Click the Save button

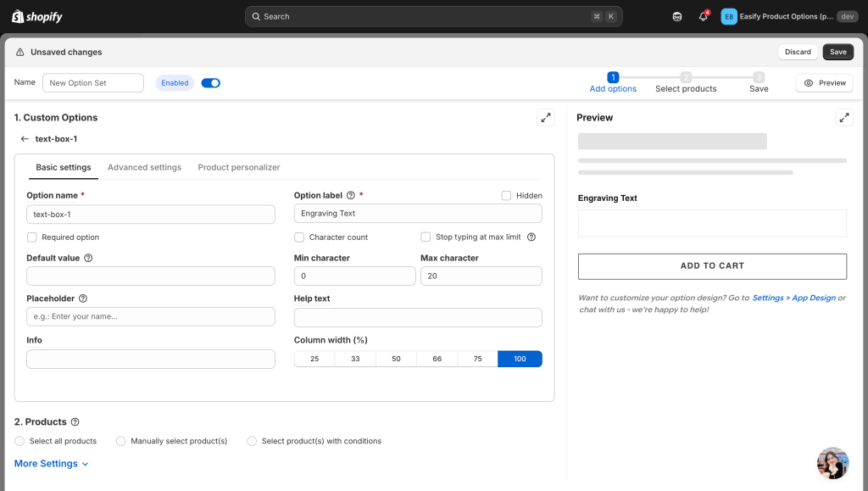(x=837, y=52)
